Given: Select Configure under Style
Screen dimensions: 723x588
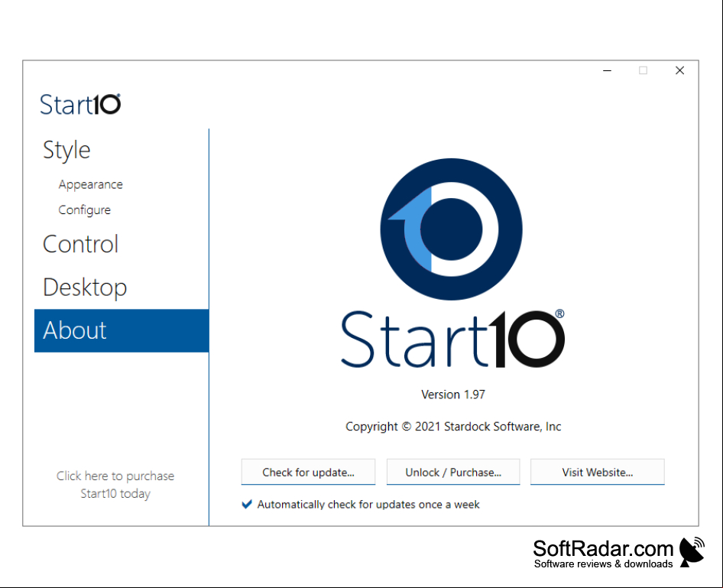Looking at the screenshot, I should [84, 210].
